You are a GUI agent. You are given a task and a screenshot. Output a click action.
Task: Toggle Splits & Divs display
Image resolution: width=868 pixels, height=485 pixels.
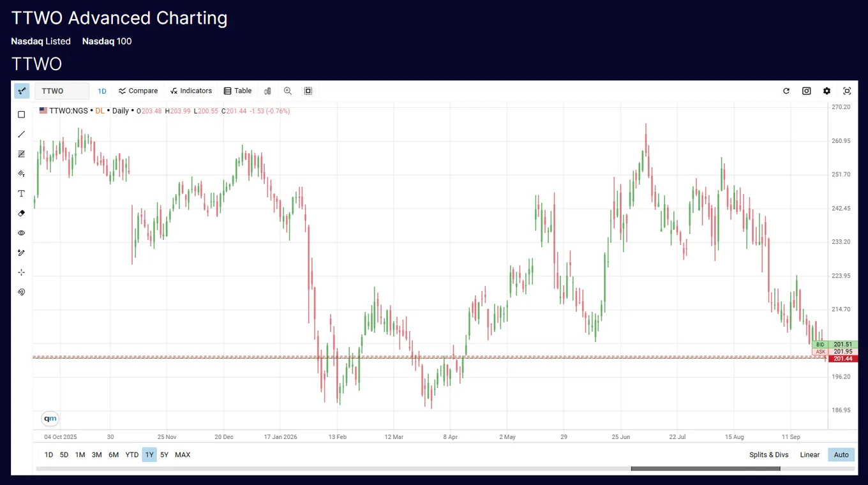pos(769,455)
